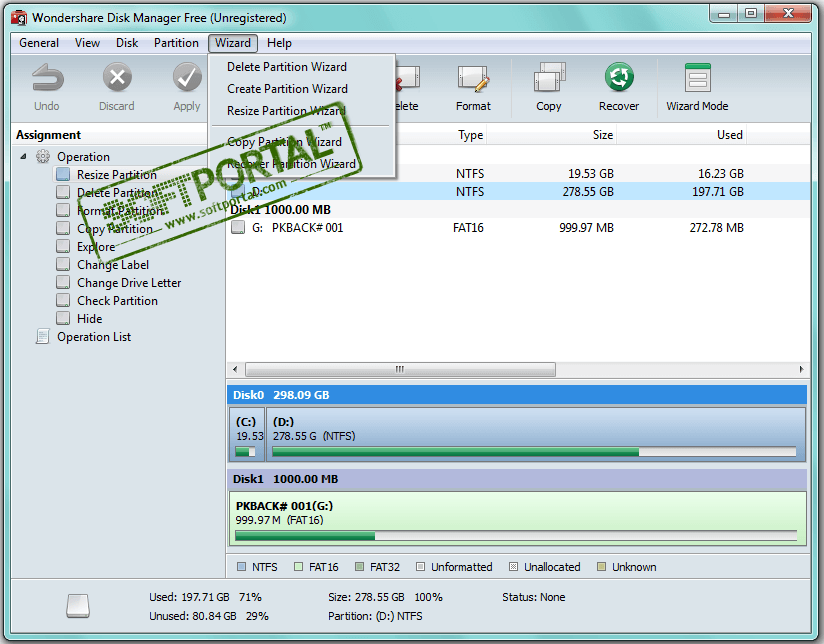Click the 272.78 MB used cell
824x644 pixels.
(x=717, y=228)
